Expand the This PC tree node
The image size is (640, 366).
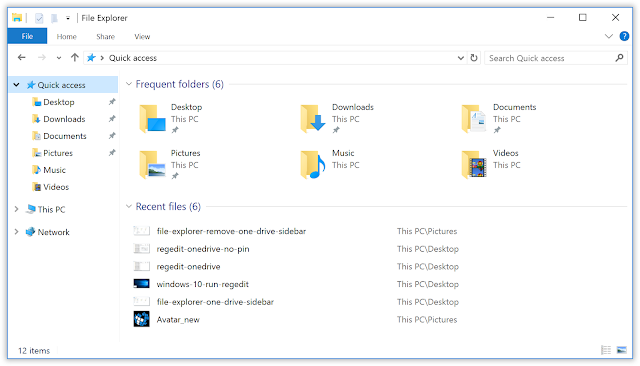click(x=16, y=209)
